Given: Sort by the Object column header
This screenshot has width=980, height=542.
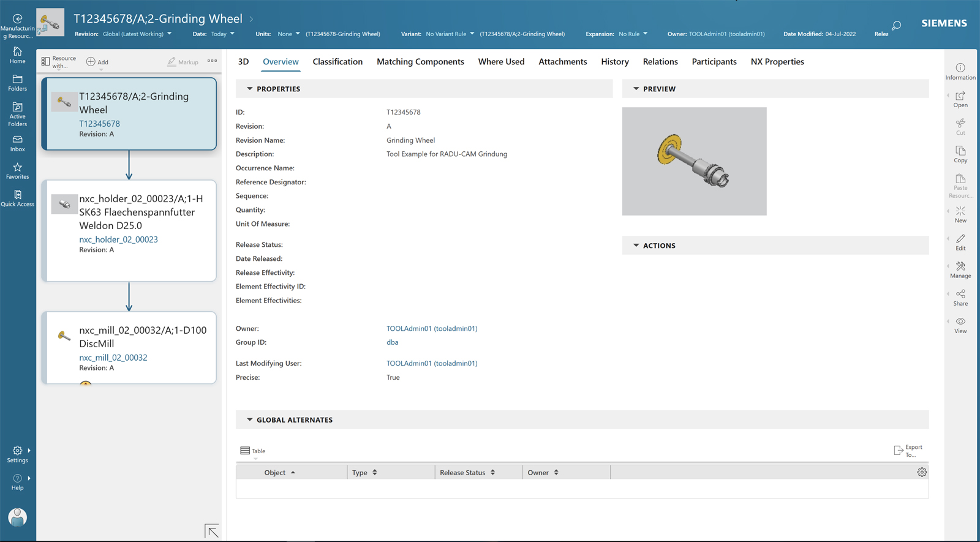Looking at the screenshot, I should (x=292, y=472).
